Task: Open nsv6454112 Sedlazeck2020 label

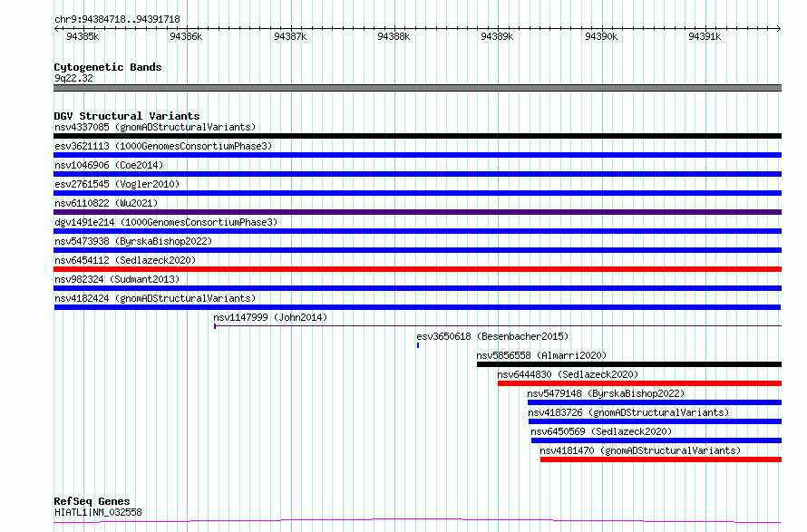Action: pyautogui.click(x=125, y=260)
